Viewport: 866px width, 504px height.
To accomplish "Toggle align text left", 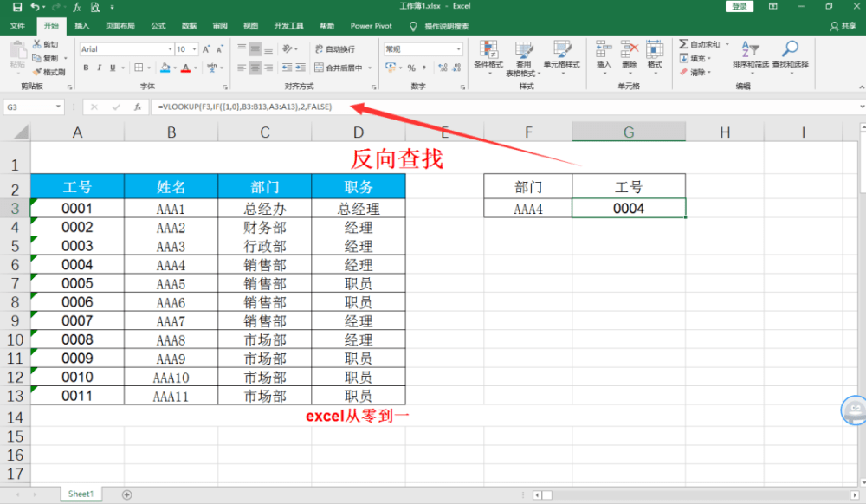I will (242, 68).
